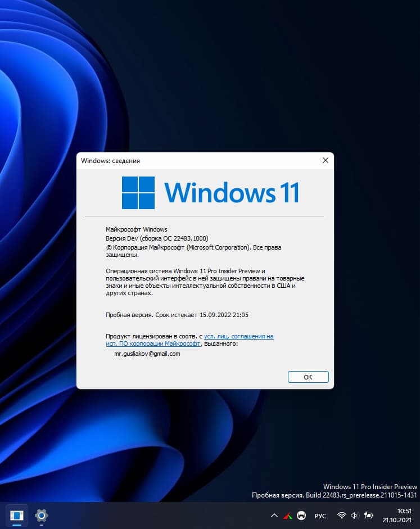
Task: Open the volume speaker icon
Action: [x=354, y=516]
